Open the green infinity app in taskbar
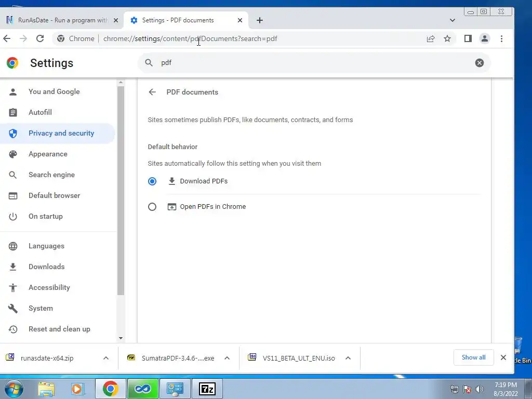 [142, 389]
